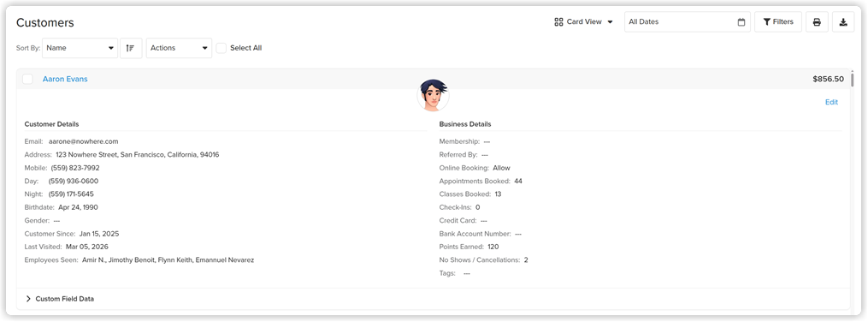Toggle the sort order icon
868x322 pixels.
tap(131, 48)
